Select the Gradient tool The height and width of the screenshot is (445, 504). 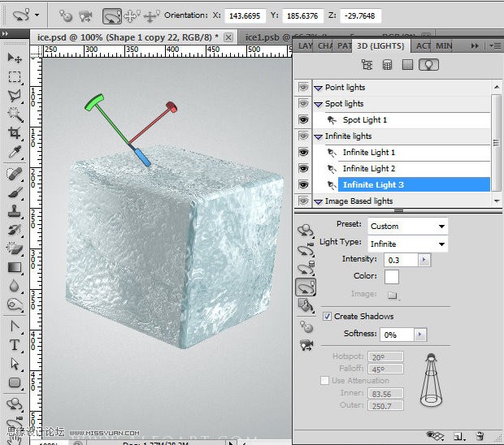[x=15, y=267]
